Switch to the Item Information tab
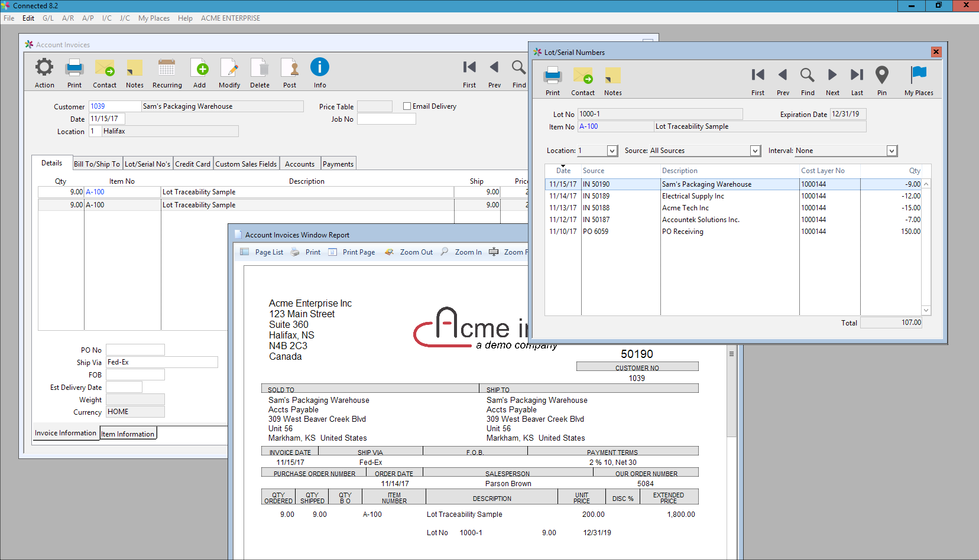Image resolution: width=979 pixels, height=560 pixels. pos(128,434)
